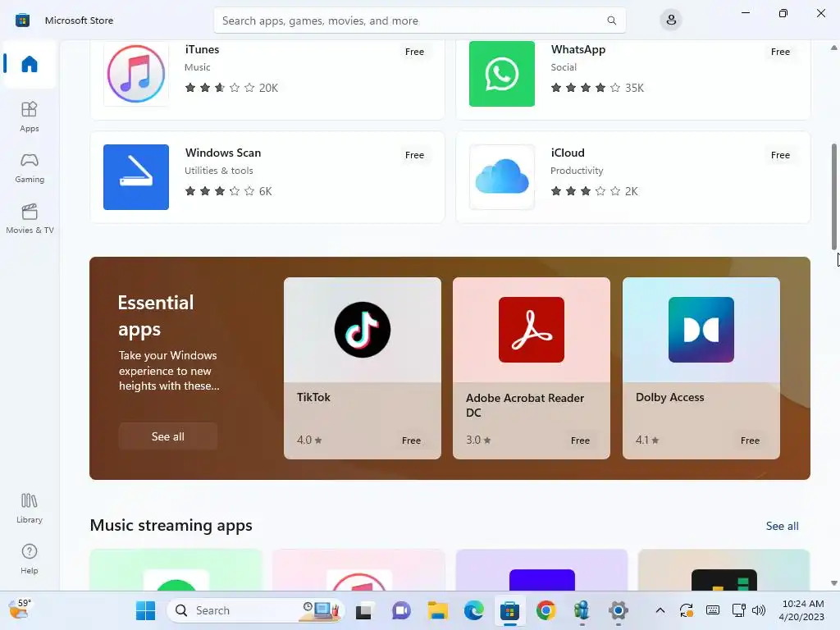Image resolution: width=840 pixels, height=630 pixels.
Task: Click the TikTok card title
Action: pyautogui.click(x=313, y=397)
